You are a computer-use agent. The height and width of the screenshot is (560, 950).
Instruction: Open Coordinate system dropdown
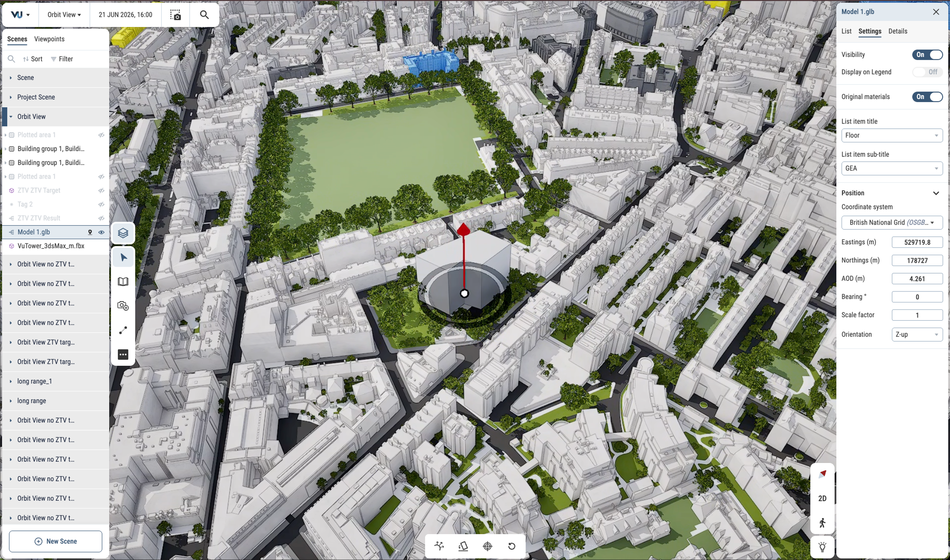tap(892, 223)
